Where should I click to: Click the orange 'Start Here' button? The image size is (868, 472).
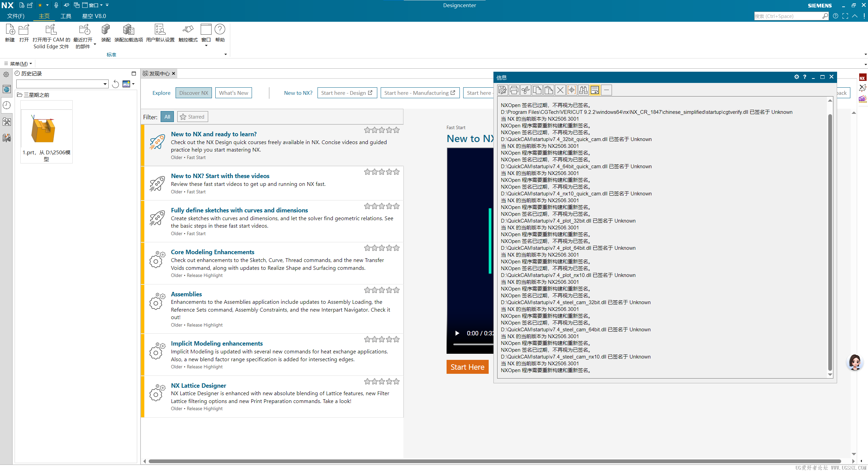[x=468, y=367]
